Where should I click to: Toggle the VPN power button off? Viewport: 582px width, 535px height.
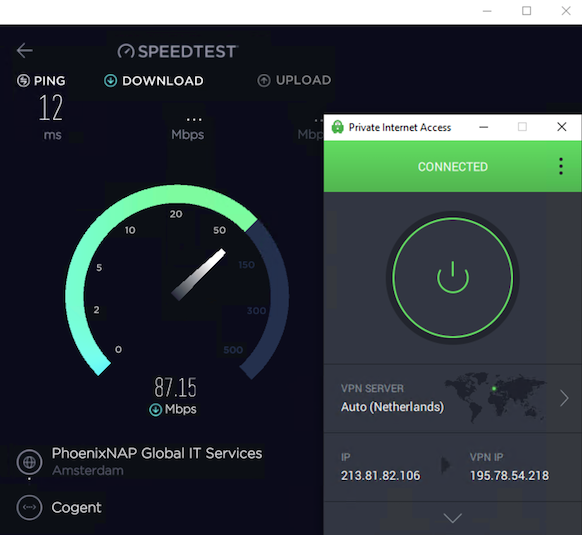(x=452, y=278)
